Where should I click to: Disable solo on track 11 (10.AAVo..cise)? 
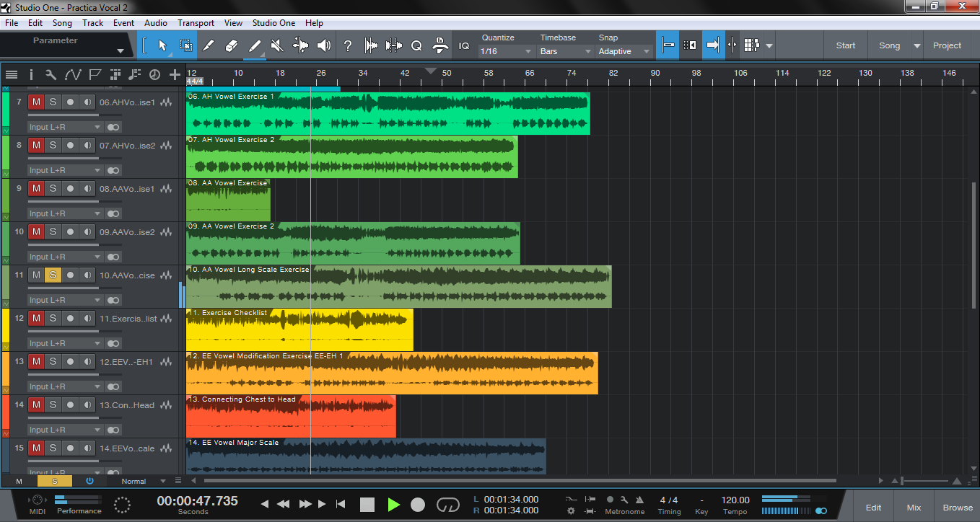click(x=53, y=275)
